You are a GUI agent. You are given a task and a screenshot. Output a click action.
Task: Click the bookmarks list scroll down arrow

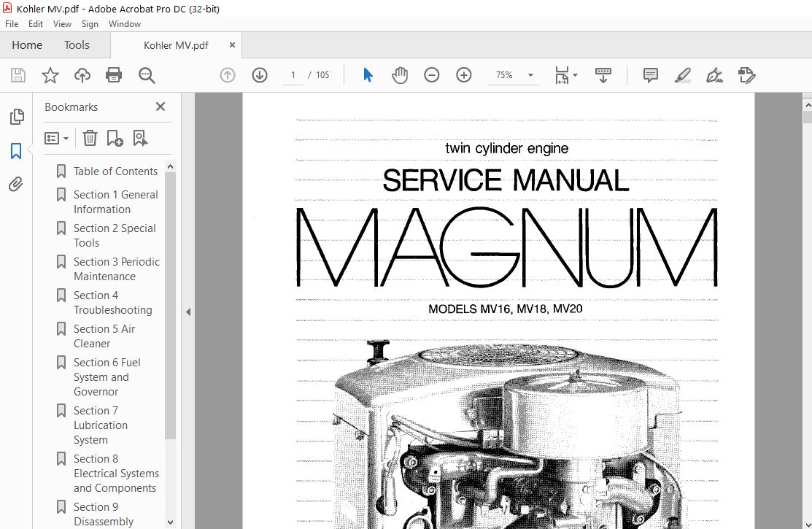pyautogui.click(x=171, y=522)
